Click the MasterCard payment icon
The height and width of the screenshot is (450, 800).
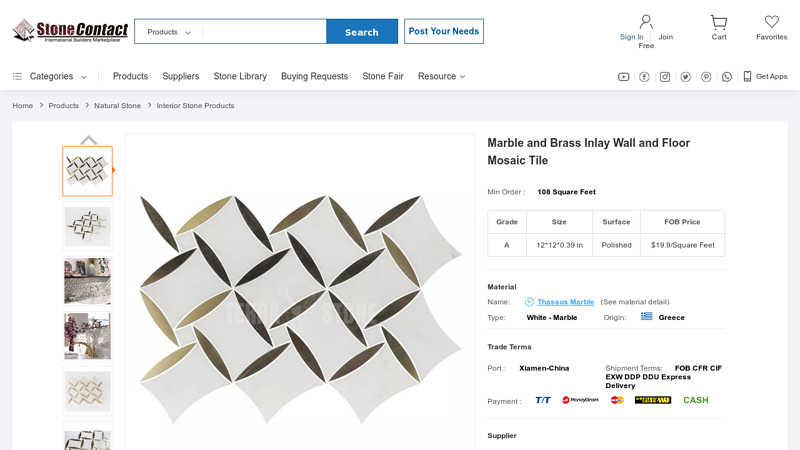click(x=617, y=400)
